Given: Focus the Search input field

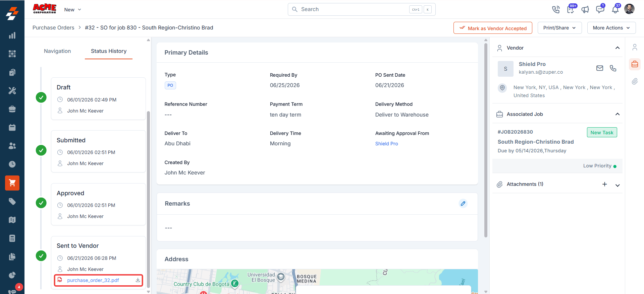Looking at the screenshot, I should pyautogui.click(x=362, y=9).
